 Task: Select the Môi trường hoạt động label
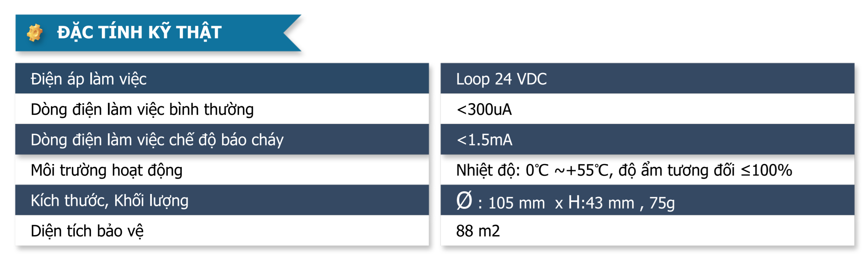click(106, 170)
